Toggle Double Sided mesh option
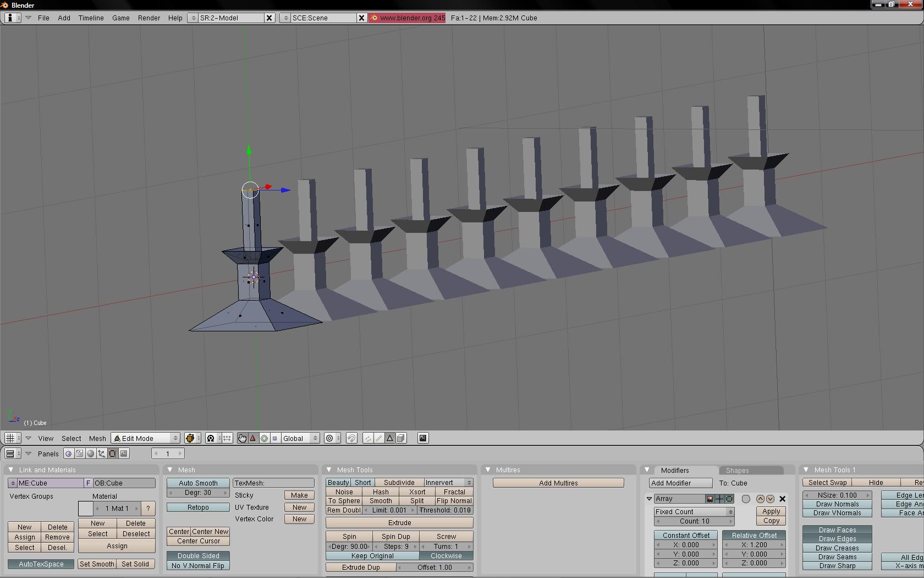 coord(198,556)
